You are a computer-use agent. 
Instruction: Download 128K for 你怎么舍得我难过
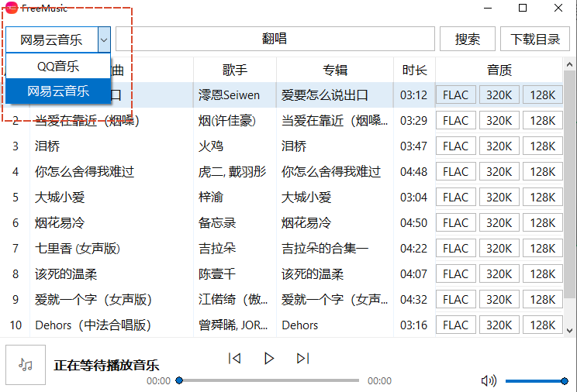coord(542,172)
